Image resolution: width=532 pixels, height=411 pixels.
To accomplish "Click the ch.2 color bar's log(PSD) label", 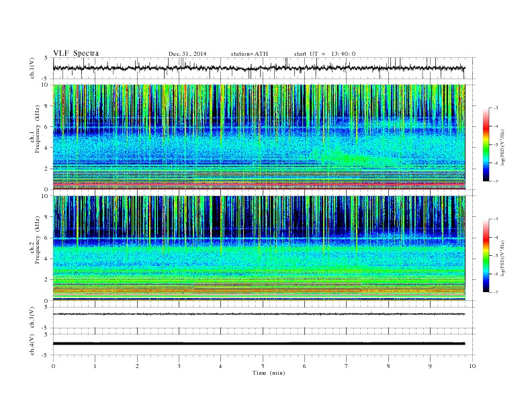I will pyautogui.click(x=502, y=258).
